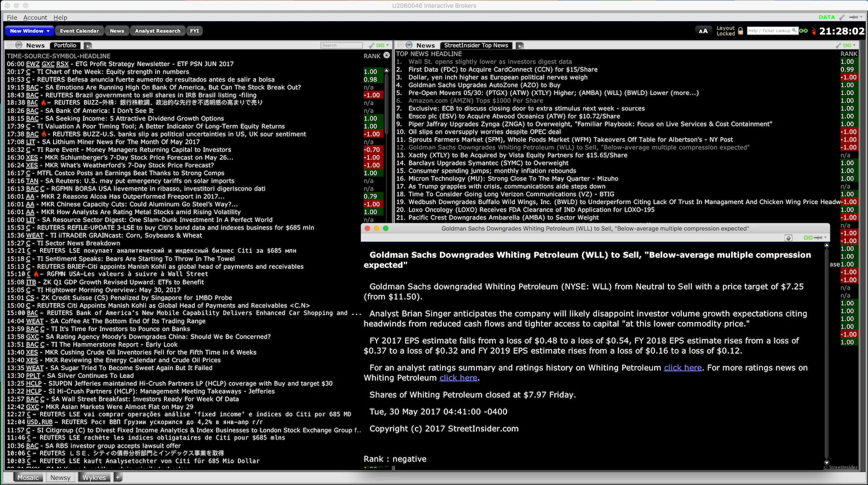Click the green DATA status indicator
The width and height of the screenshot is (868, 485).
coord(827,17)
